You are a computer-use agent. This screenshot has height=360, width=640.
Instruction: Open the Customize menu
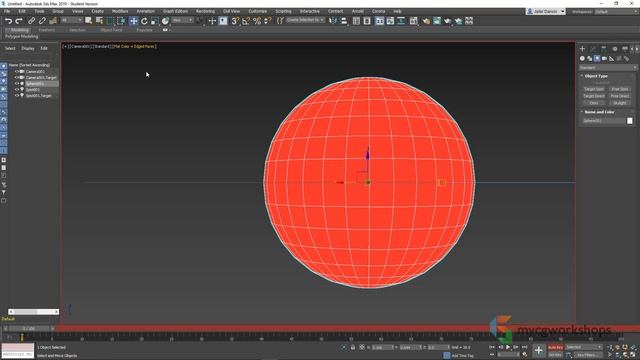point(258,11)
